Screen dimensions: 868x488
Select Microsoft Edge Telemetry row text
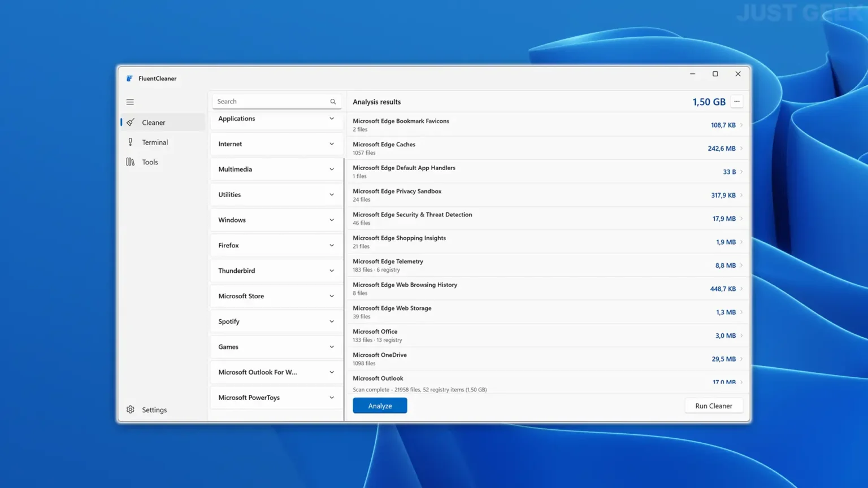[388, 262]
